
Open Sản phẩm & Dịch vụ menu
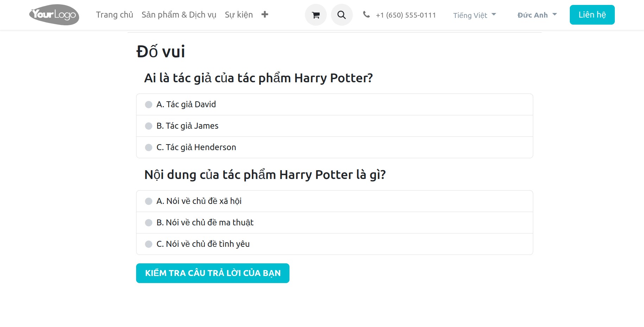179,15
